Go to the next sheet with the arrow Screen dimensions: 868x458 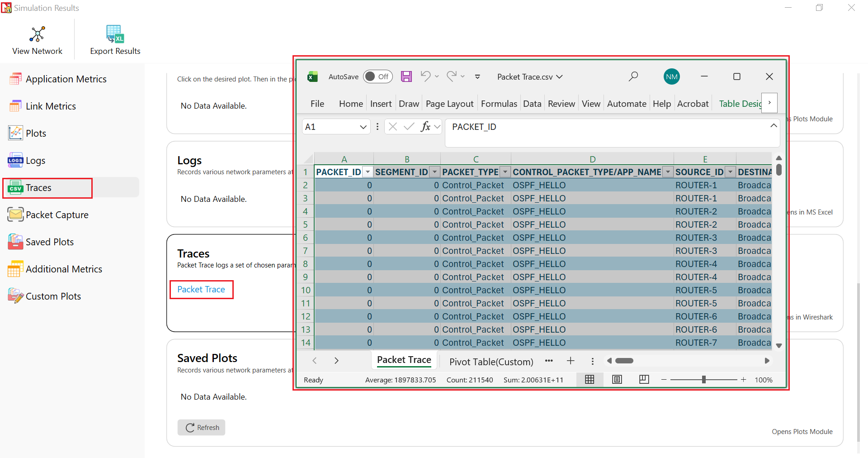coord(336,361)
